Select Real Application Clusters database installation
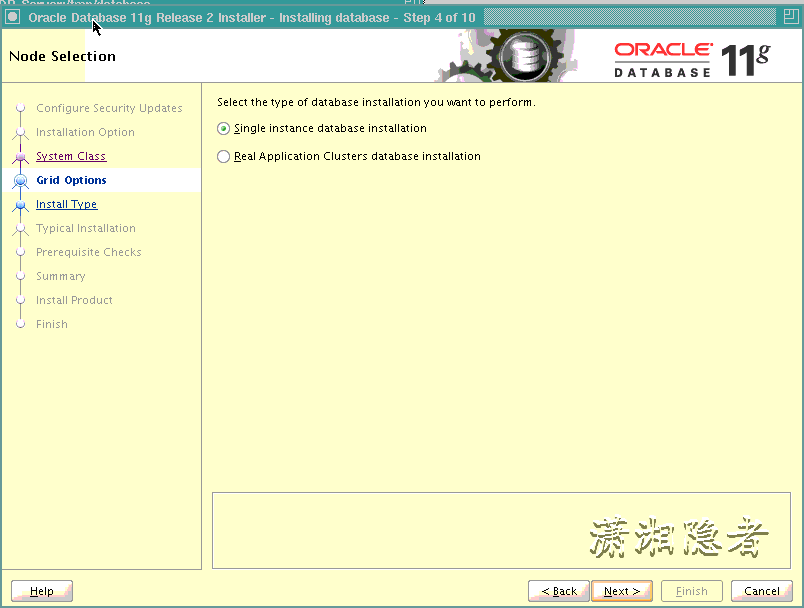804x608 pixels. coord(223,156)
